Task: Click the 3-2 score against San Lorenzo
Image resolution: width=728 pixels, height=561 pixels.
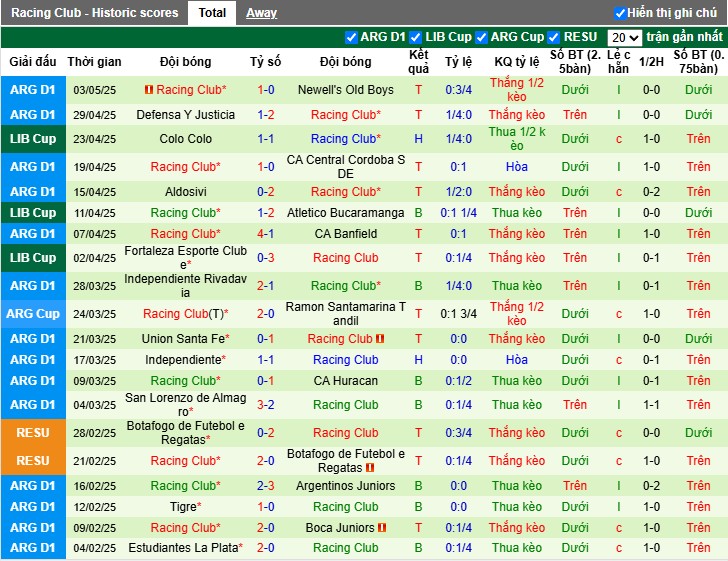Action: tap(266, 405)
